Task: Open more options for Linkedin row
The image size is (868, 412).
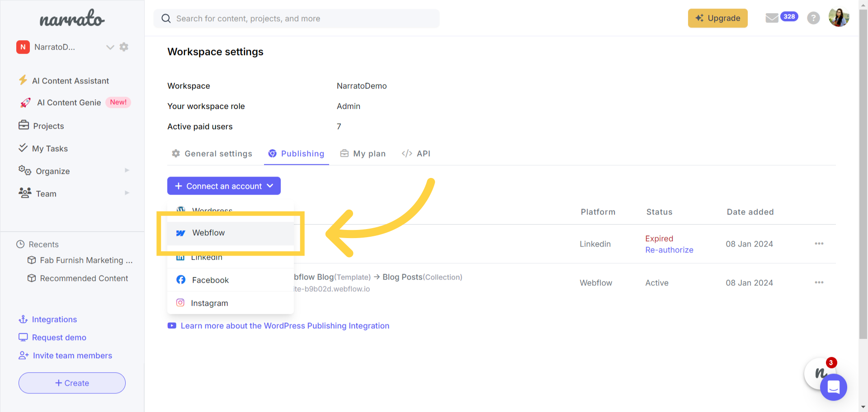Action: [819, 243]
